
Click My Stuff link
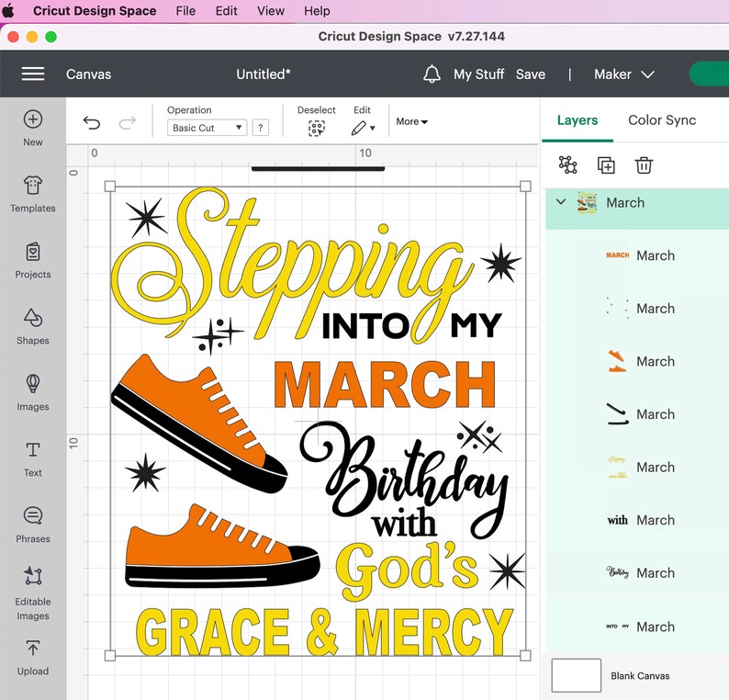(479, 74)
